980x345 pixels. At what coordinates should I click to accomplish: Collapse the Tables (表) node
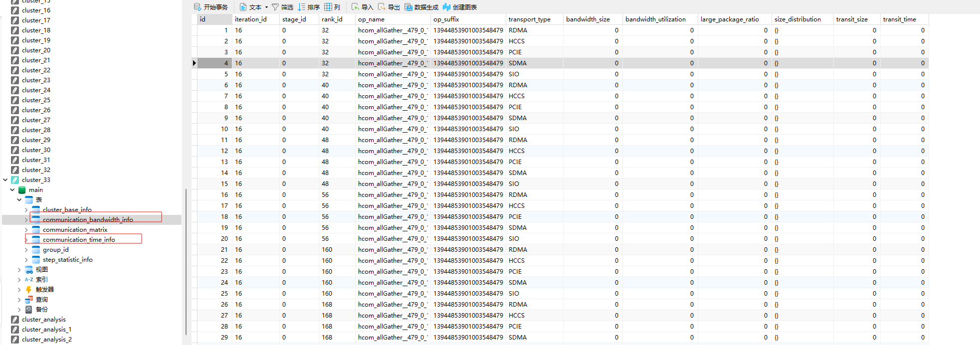pyautogui.click(x=19, y=200)
